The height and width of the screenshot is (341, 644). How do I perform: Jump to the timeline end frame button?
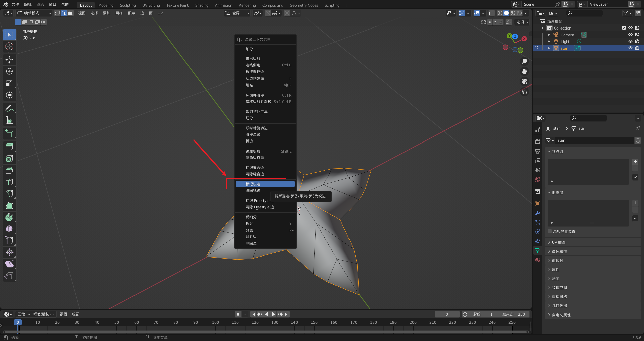click(x=287, y=314)
